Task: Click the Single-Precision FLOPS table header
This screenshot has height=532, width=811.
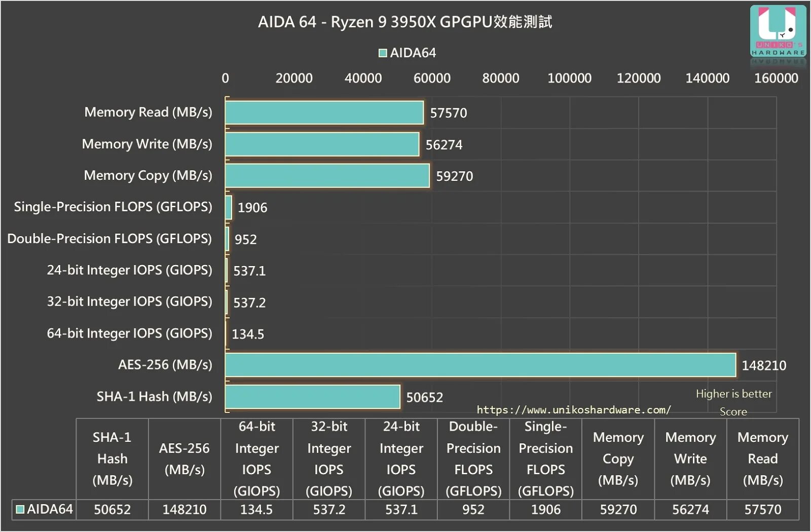Action: click(x=546, y=459)
